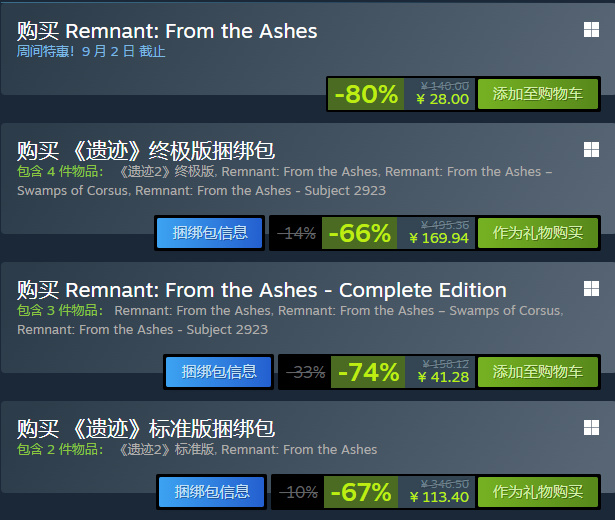Buy 《遗迹》终极版捆绑包 as a gift

(537, 233)
